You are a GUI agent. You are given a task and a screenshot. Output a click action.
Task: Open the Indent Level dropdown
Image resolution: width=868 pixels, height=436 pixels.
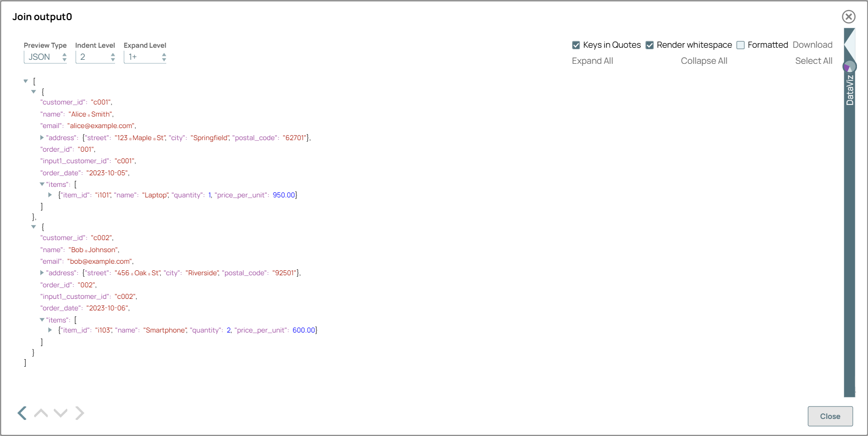tap(95, 57)
